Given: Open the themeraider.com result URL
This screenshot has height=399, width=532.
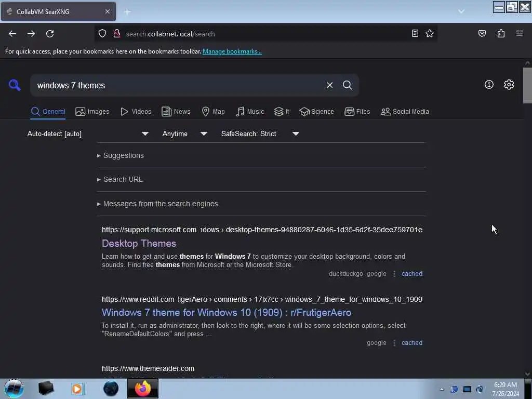Looking at the screenshot, I should [148, 368].
